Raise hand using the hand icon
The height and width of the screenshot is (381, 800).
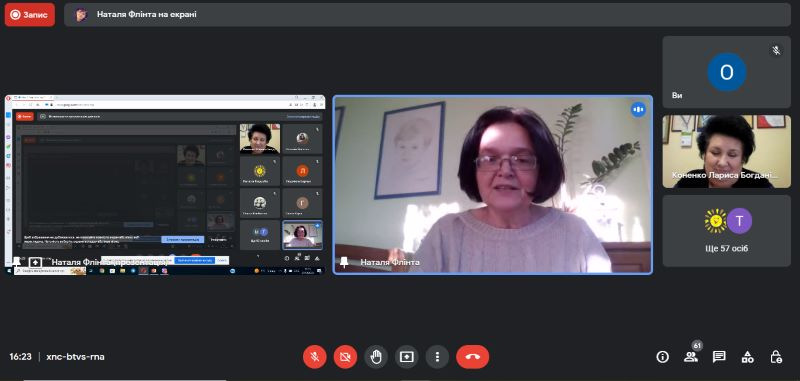pos(376,357)
